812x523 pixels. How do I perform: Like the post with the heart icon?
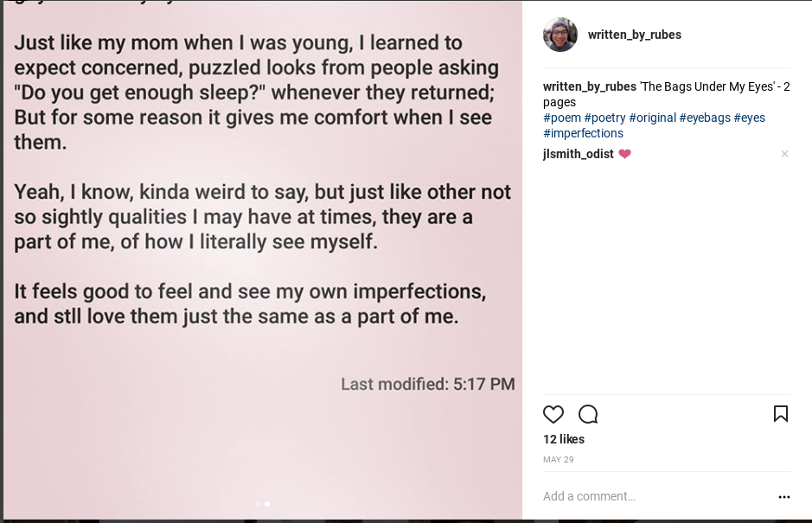553,414
